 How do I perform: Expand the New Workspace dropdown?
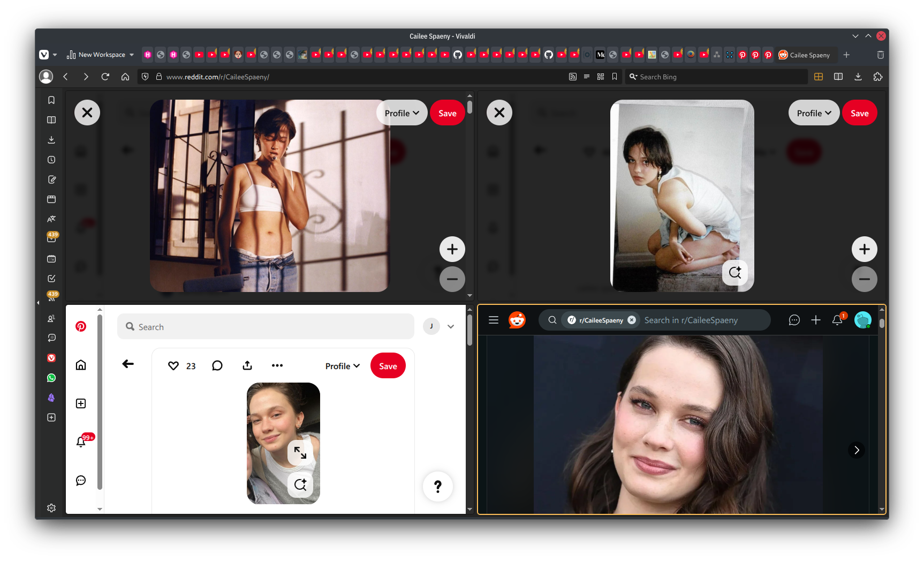pyautogui.click(x=100, y=55)
